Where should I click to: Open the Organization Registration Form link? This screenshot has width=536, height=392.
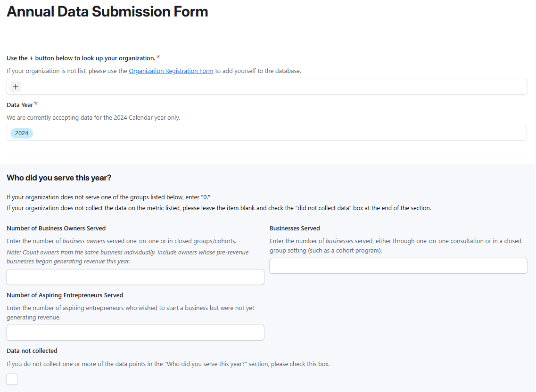(x=171, y=71)
